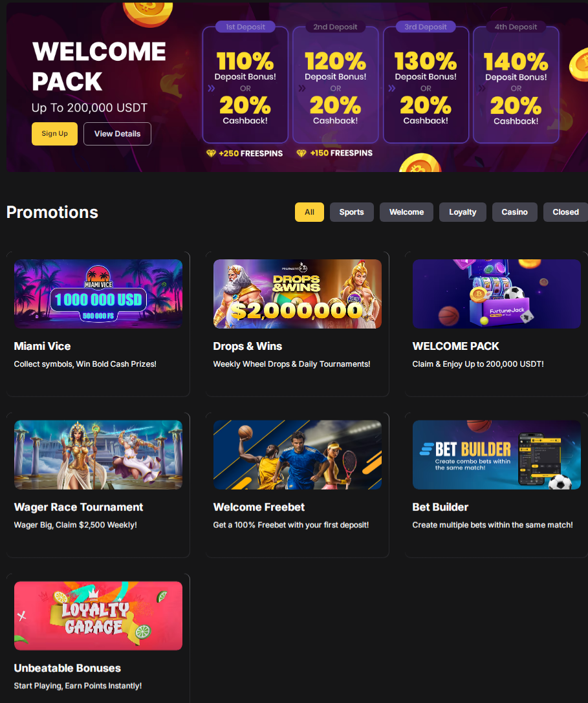The image size is (588, 703).
Task: Select the Casino filter tab
Action: coord(514,212)
